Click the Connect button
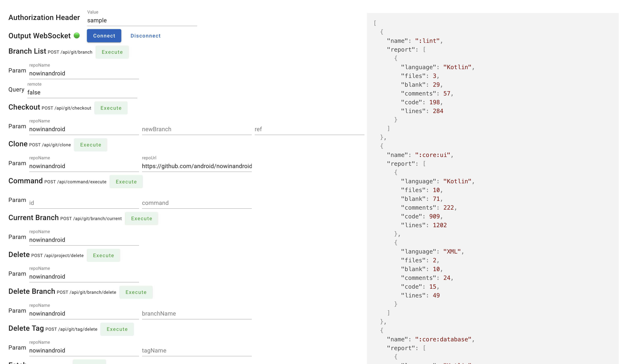The image size is (632, 364). (104, 36)
